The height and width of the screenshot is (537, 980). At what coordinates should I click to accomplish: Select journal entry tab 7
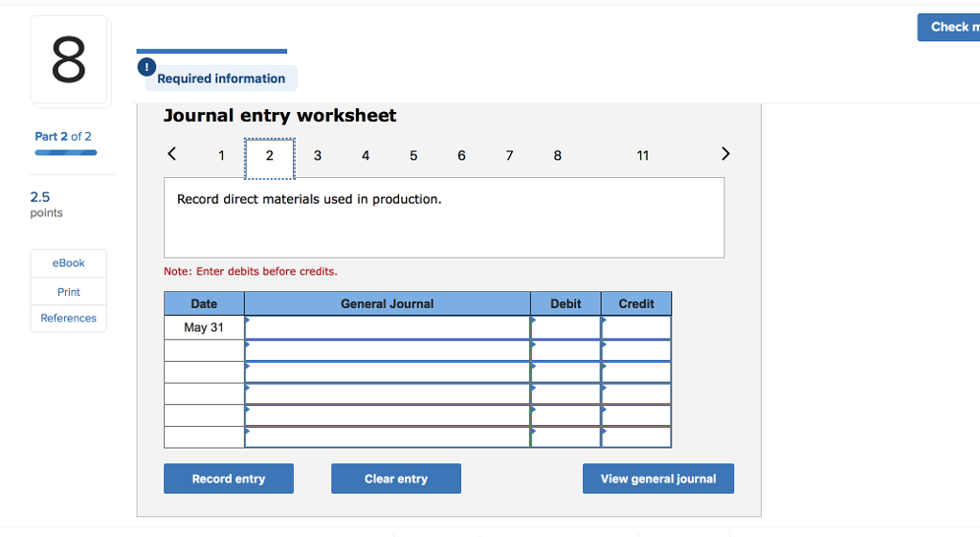pyautogui.click(x=509, y=156)
